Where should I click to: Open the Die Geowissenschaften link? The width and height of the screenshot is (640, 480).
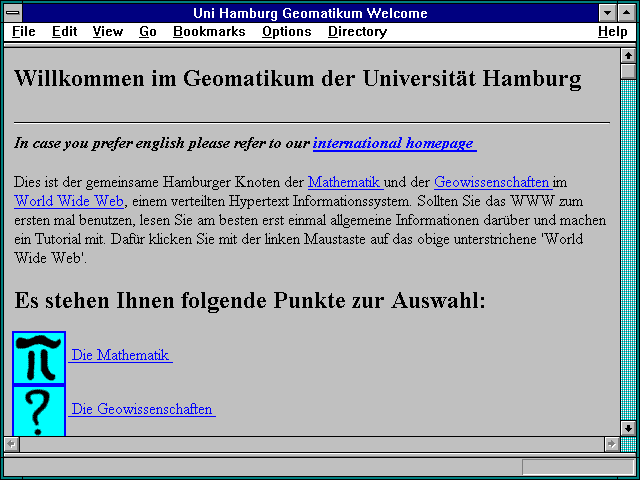(x=142, y=409)
